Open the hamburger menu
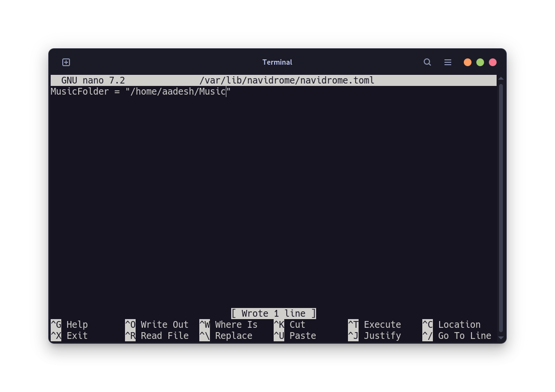Image resolution: width=555 pixels, height=392 pixels. pyautogui.click(x=448, y=62)
